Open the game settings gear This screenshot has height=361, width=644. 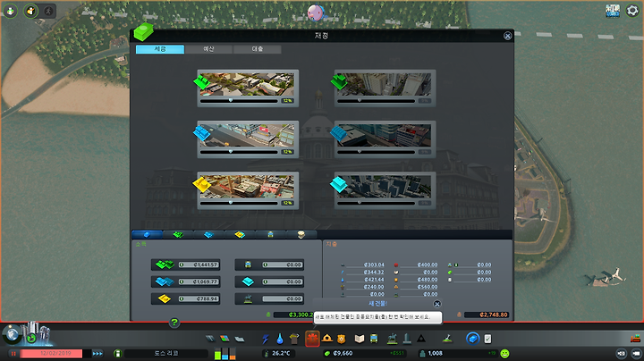(x=632, y=10)
